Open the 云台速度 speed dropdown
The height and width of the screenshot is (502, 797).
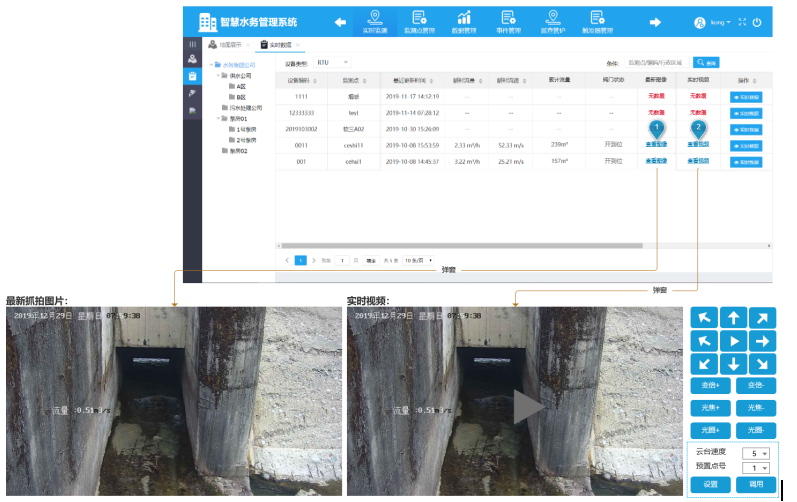click(756, 453)
